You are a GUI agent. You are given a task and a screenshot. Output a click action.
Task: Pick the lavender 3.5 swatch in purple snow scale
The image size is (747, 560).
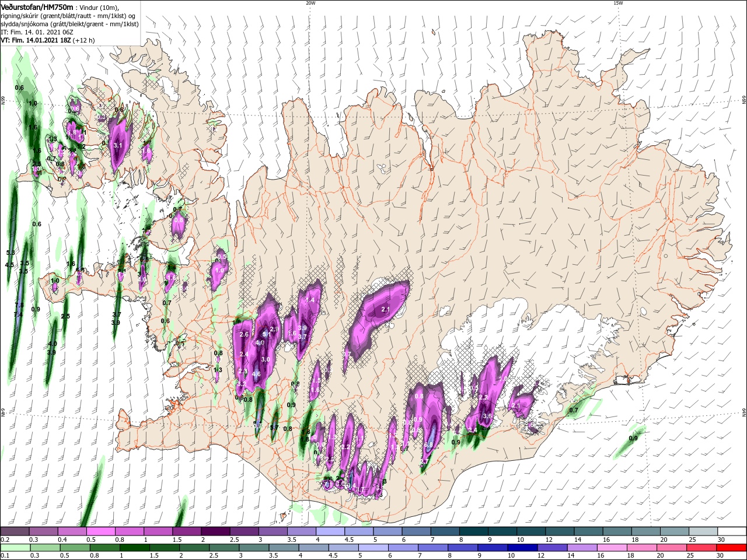[x=302, y=531]
